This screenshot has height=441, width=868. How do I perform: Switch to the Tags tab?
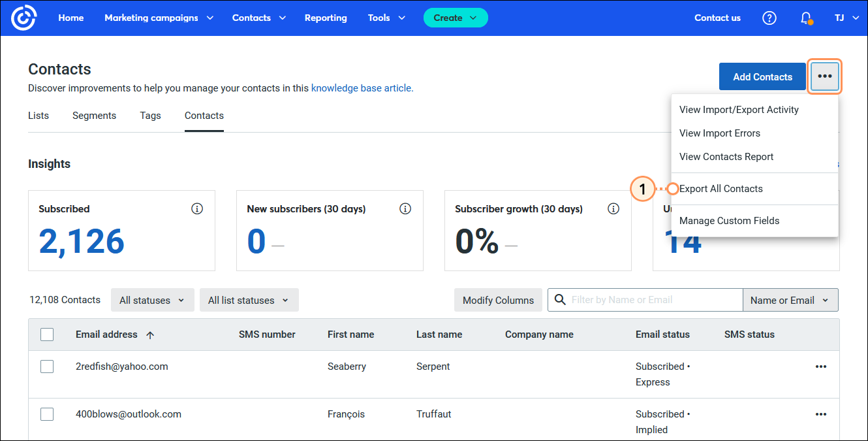[150, 116]
